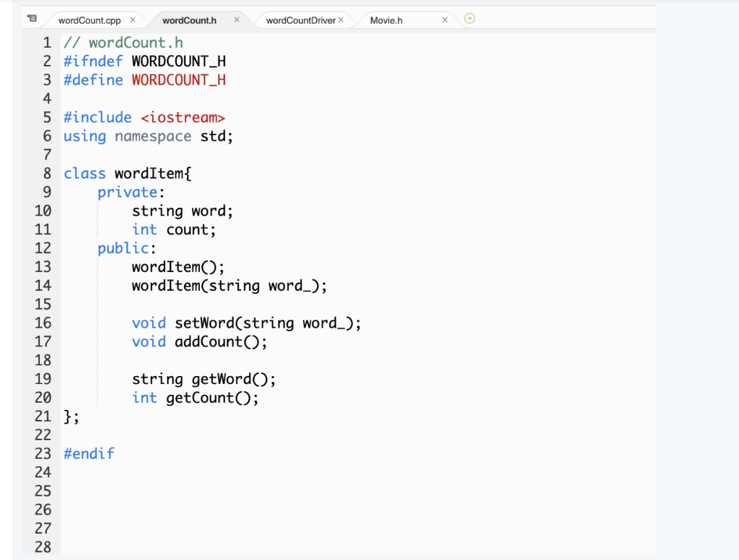Close the Movie.h tab using its X icon

[445, 21]
